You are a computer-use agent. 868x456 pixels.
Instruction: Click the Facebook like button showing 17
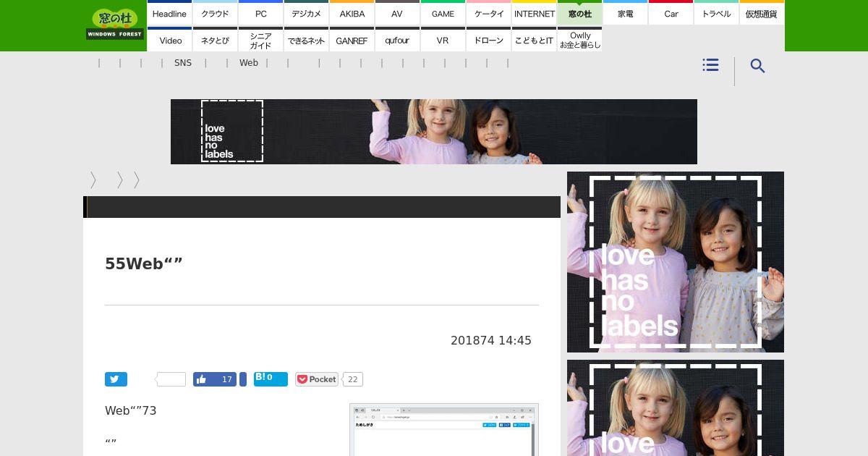[x=215, y=379]
